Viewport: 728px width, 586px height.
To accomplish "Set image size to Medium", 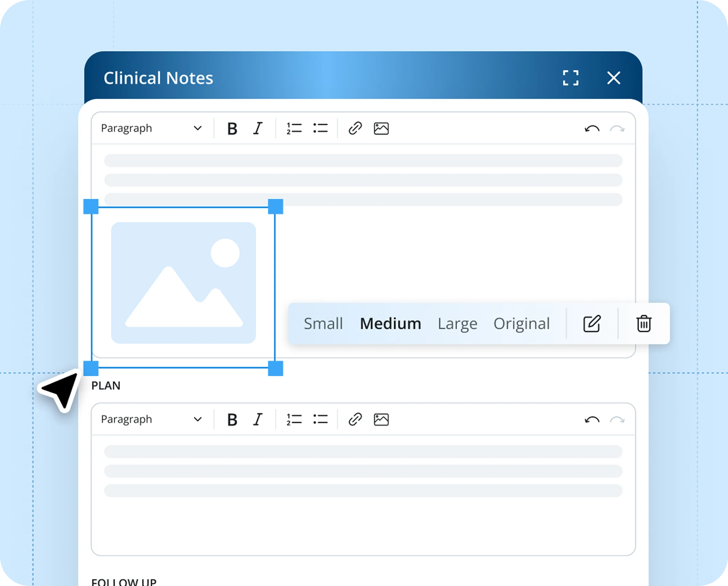I will coord(390,324).
